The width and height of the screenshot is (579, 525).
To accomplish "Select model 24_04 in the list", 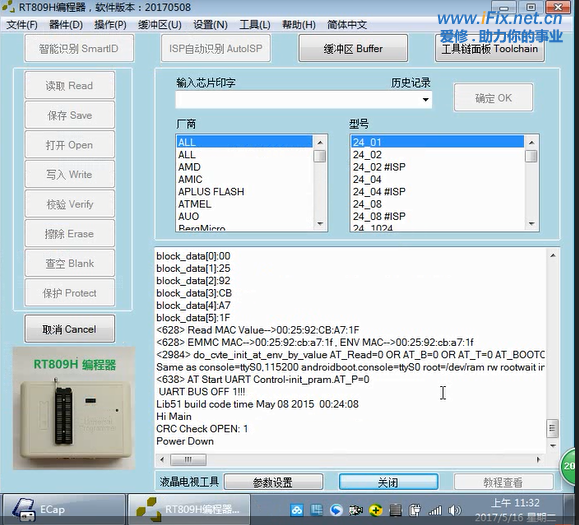I will coord(437,179).
